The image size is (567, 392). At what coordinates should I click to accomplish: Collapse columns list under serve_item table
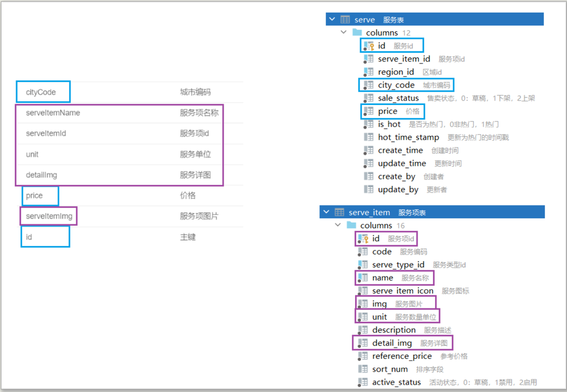pyautogui.click(x=338, y=225)
